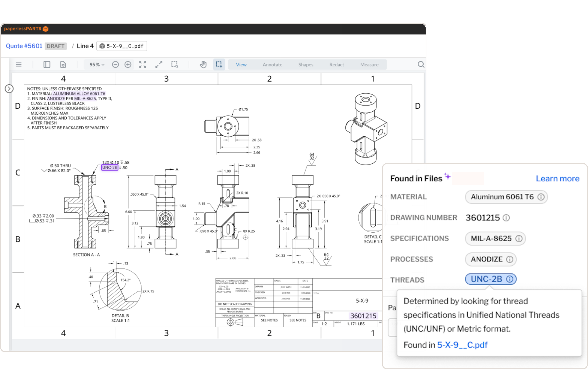The image size is (588, 392).
Task: Click the Ø1.75 dimension on the top view
Action: (x=243, y=109)
